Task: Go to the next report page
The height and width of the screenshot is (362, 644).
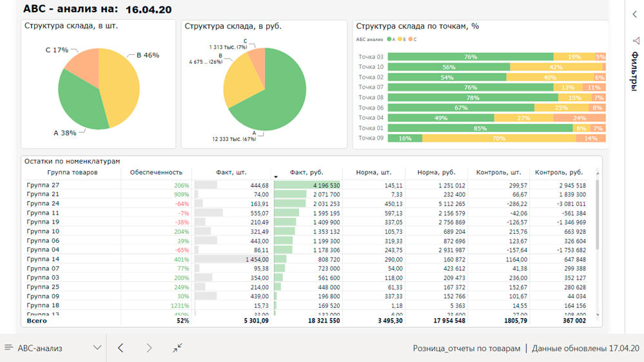Action: (149, 348)
